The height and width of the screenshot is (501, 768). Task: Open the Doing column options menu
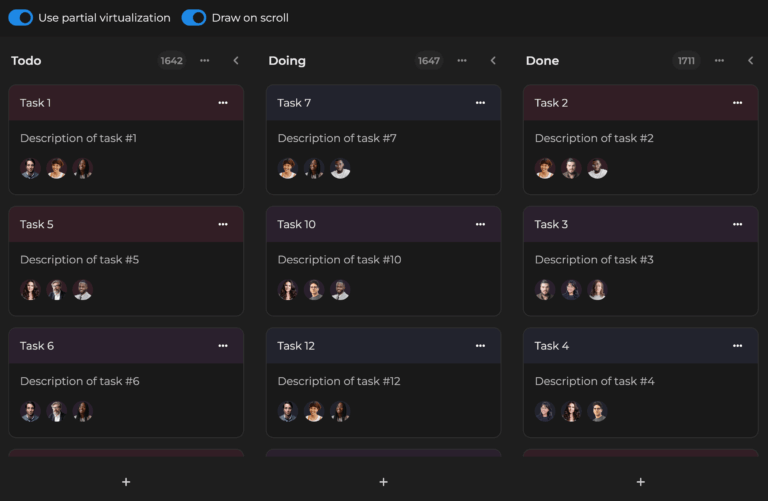point(462,61)
